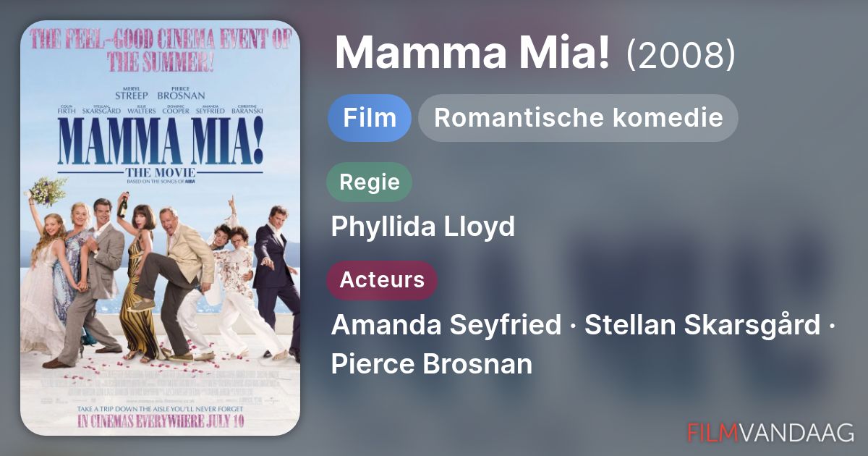Click the FilmVandaag logo
Viewport: 868px width, 456px height.
tap(770, 432)
